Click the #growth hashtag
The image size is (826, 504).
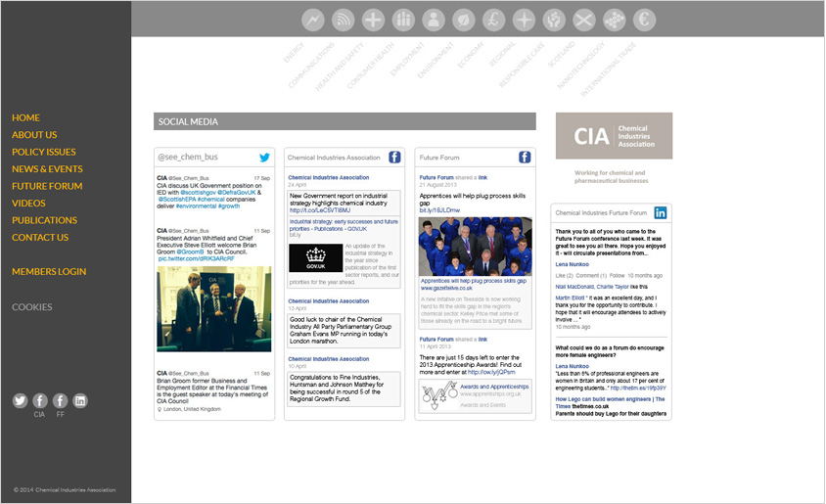[x=229, y=206]
